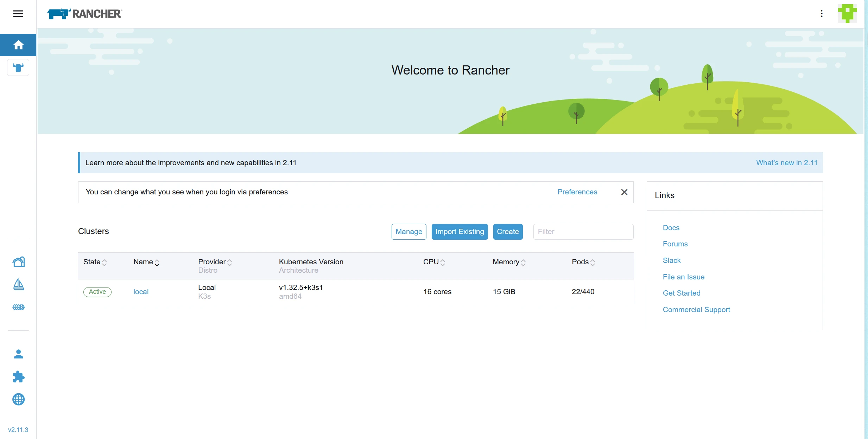Open Cluster Management barn icon
This screenshot has width=868, height=439.
[18, 262]
